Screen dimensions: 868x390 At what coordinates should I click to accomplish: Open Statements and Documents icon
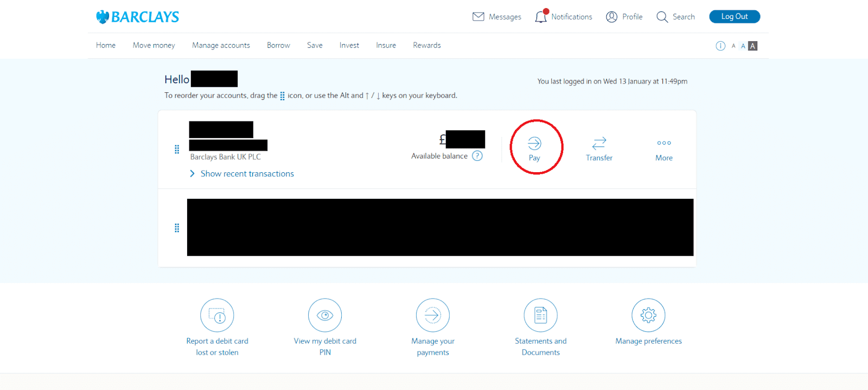click(540, 315)
